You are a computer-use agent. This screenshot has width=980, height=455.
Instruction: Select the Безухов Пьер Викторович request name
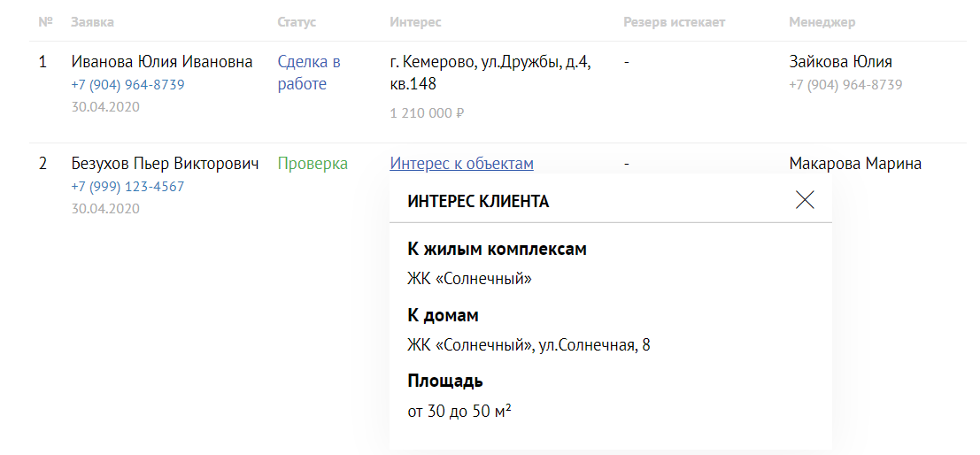tap(165, 164)
